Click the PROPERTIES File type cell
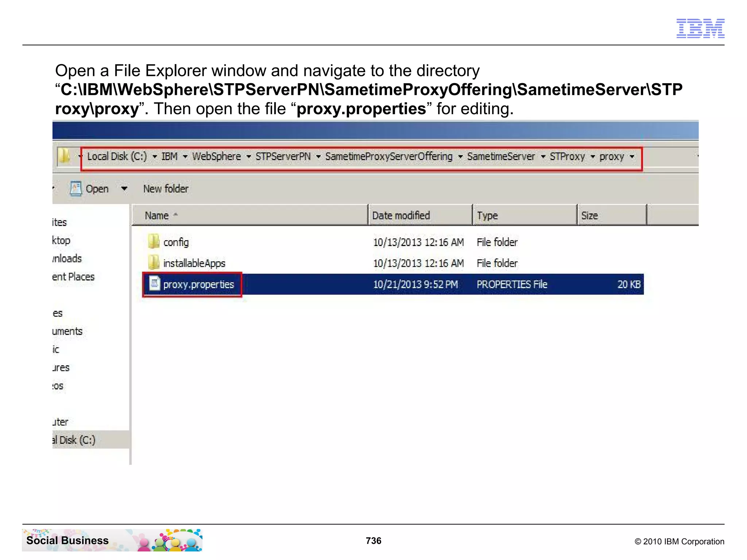Image resolution: width=747 pixels, height=560 pixels. click(x=512, y=284)
